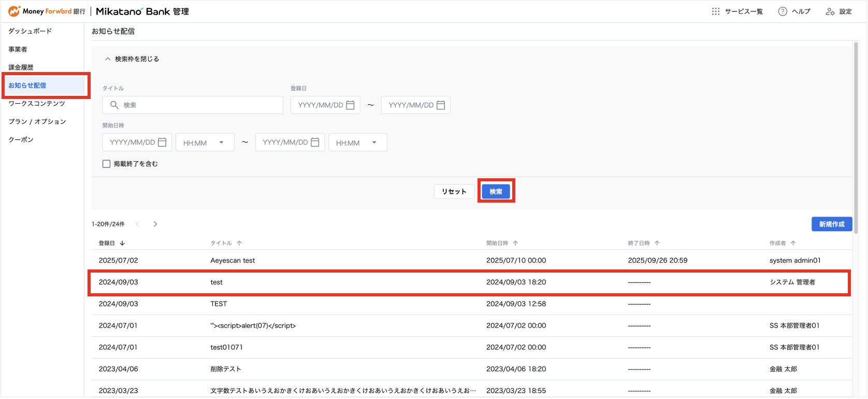
Task: Open the test01071 row
Action: coord(471,348)
